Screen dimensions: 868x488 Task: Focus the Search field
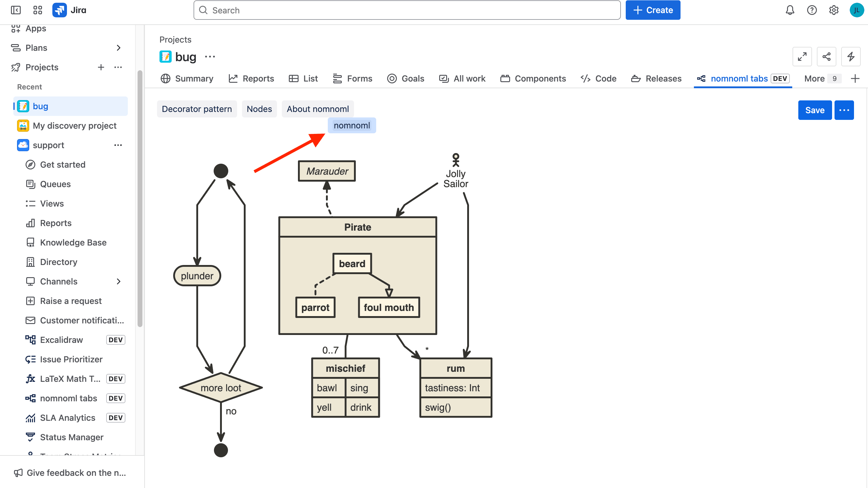pyautogui.click(x=407, y=10)
